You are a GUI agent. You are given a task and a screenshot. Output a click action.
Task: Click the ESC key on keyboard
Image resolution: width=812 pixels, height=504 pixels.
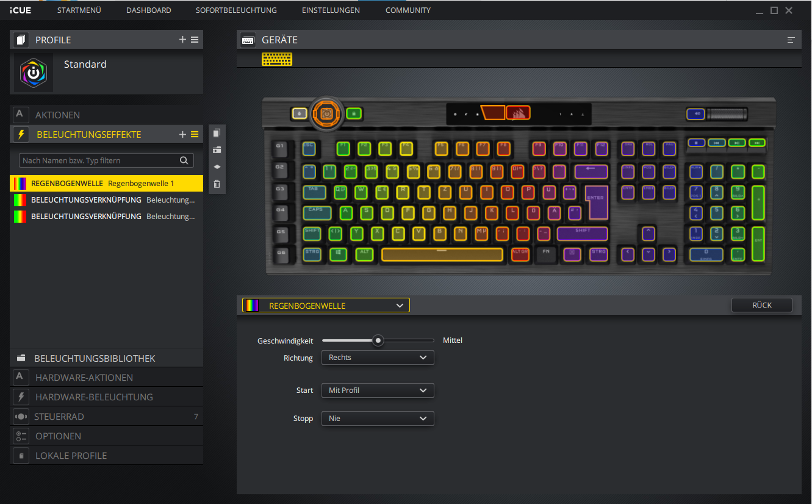click(309, 148)
